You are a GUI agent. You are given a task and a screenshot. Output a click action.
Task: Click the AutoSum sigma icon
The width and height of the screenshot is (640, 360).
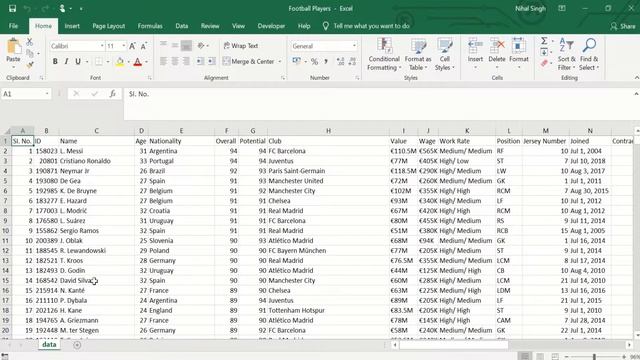[x=544, y=41]
